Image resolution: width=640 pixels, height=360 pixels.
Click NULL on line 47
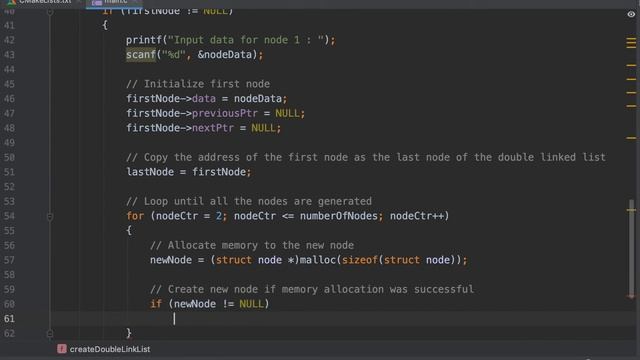[x=287, y=113]
